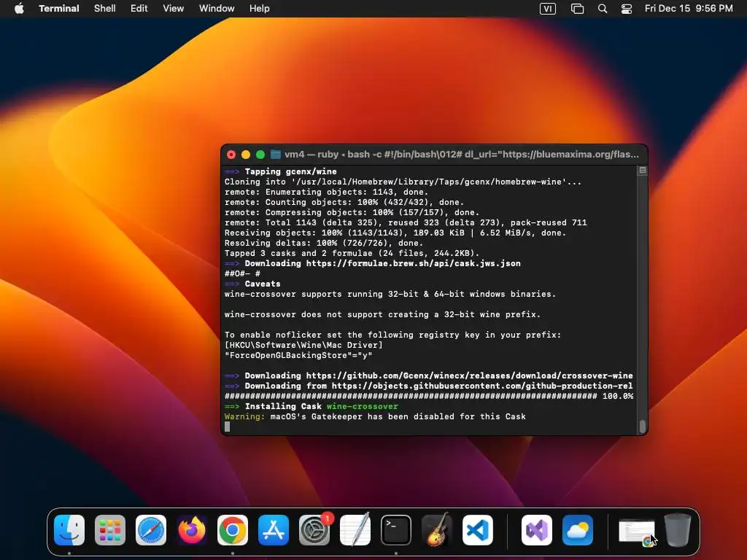Open Control Center in menu bar
Viewport: 747px width, 560px height.
pos(627,9)
